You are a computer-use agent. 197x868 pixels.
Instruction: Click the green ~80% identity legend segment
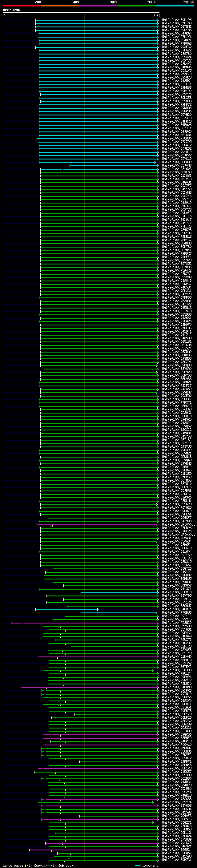point(137,6)
